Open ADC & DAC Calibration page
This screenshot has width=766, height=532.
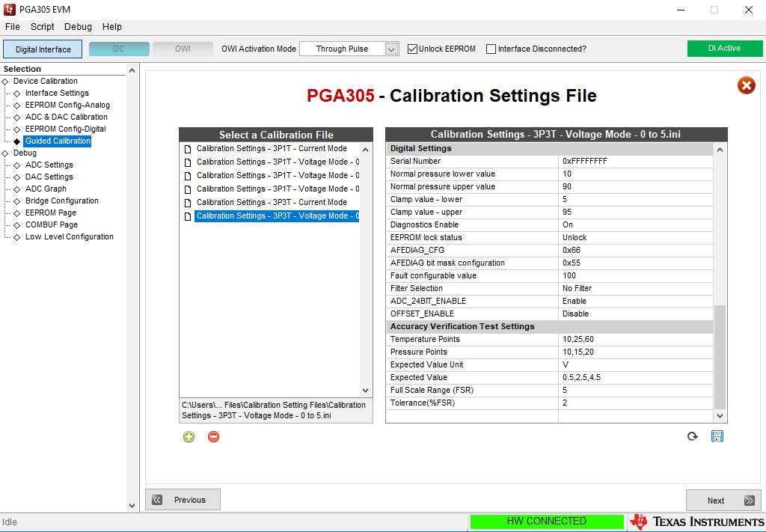pos(67,117)
